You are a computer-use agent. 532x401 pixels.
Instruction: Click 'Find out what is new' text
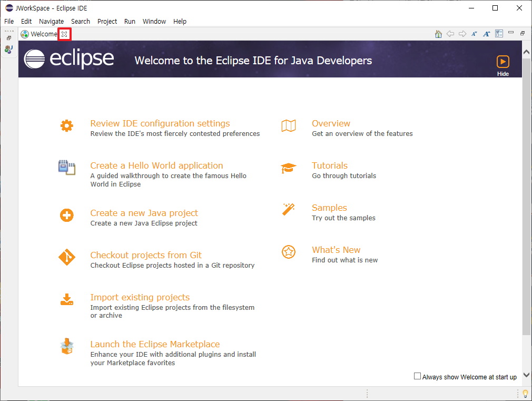tap(344, 260)
